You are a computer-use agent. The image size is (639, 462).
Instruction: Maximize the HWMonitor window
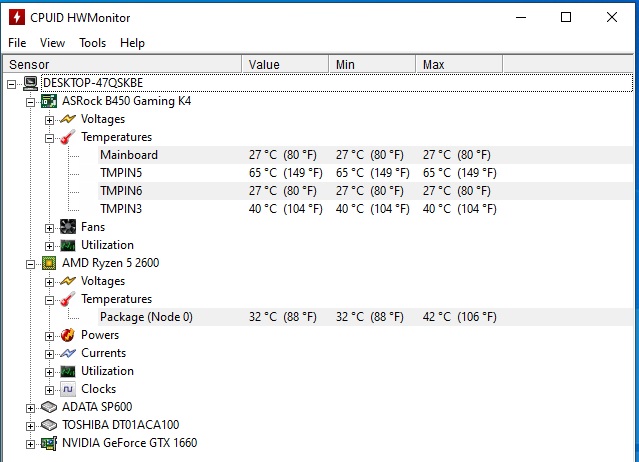pos(566,17)
